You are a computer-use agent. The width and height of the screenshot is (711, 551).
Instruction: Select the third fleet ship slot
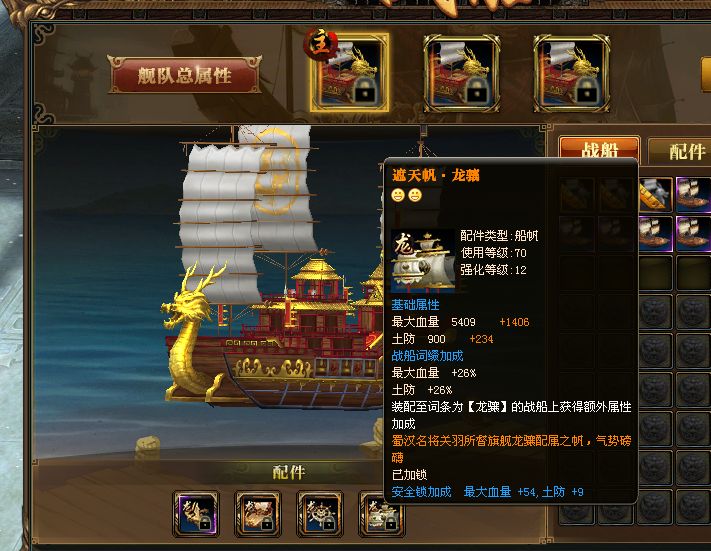click(x=572, y=73)
